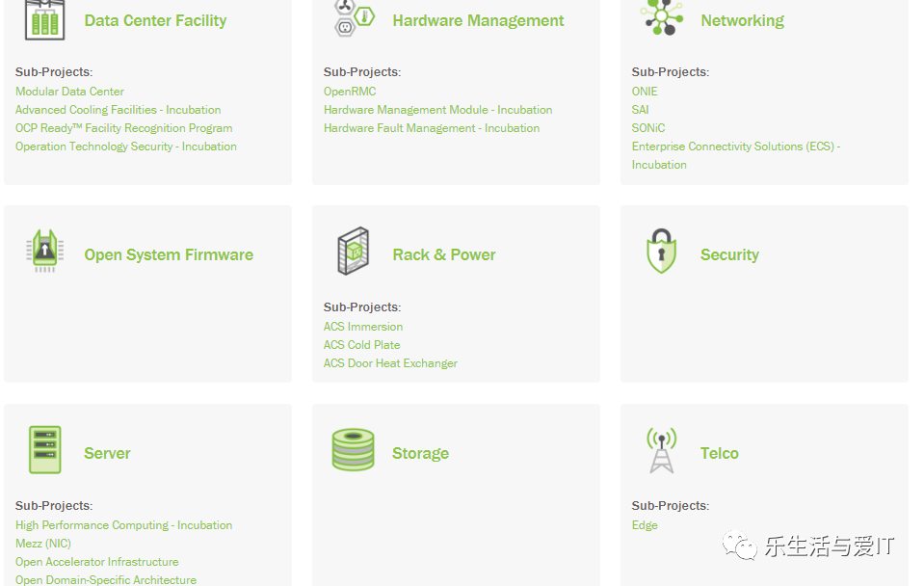Open the SAI sub-project link
924x586 pixels.
[640, 110]
